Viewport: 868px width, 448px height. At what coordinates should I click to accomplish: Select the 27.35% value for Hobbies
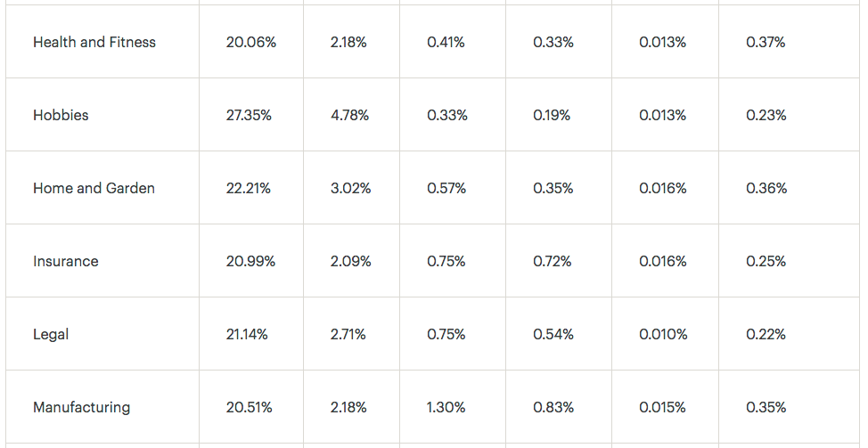[249, 115]
